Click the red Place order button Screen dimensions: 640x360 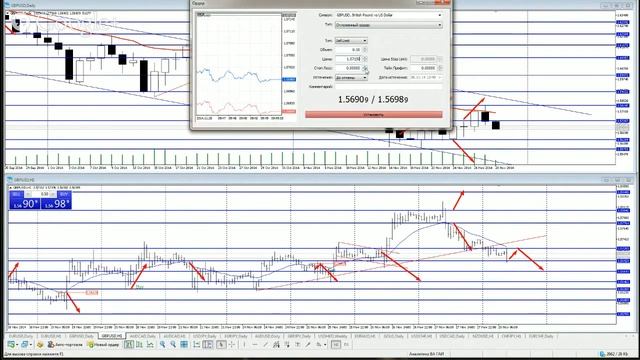(373, 115)
